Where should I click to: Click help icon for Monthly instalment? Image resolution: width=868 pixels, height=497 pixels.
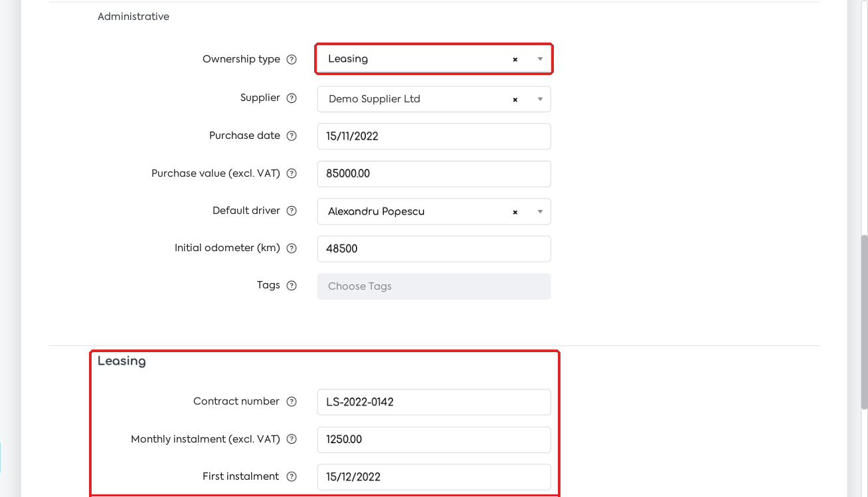[x=292, y=439]
